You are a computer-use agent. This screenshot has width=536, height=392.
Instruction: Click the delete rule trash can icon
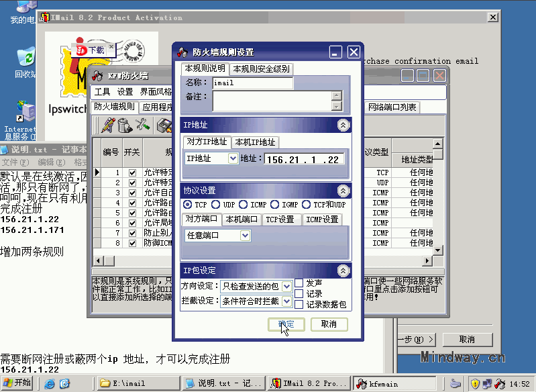click(125, 125)
